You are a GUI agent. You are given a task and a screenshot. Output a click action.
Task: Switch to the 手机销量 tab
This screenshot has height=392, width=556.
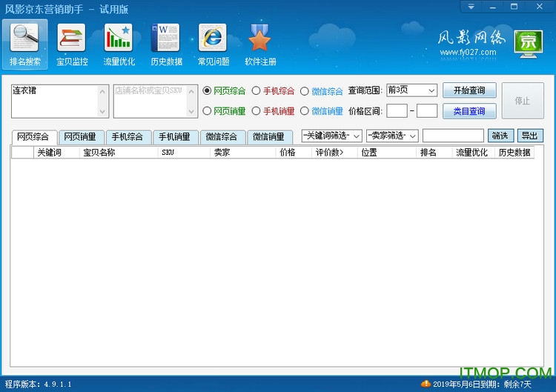pyautogui.click(x=175, y=137)
